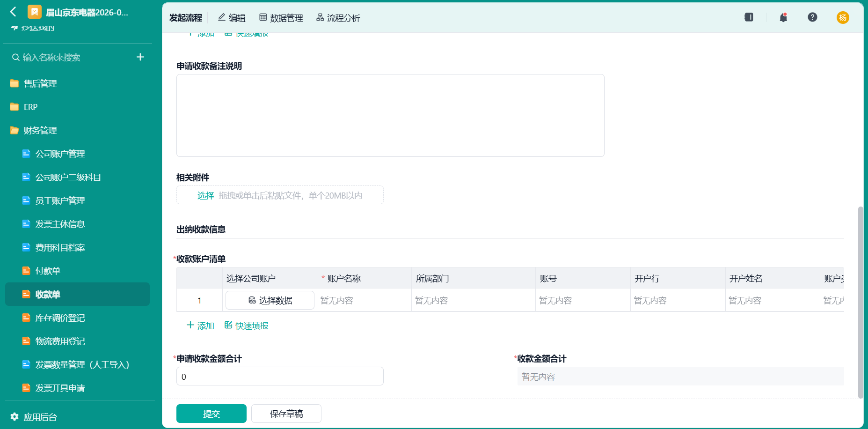Add new item with sidebar plus icon
This screenshot has height=429, width=868.
pos(140,57)
